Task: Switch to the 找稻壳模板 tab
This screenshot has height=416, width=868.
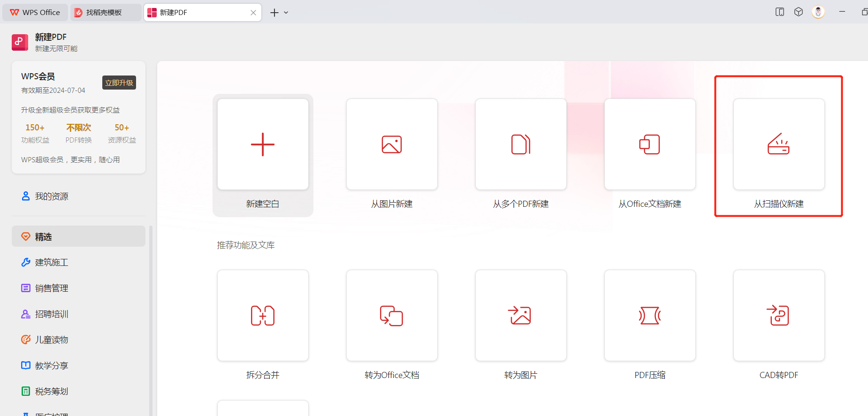Action: (106, 12)
